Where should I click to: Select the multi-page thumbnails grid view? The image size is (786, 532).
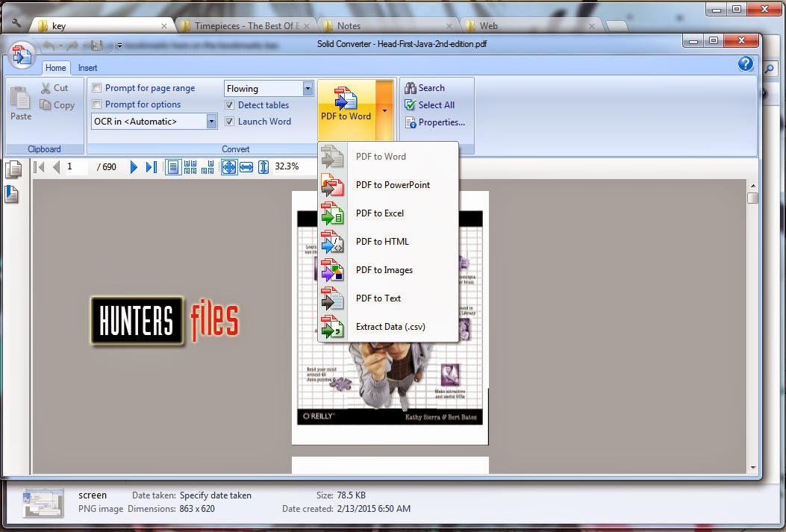tap(190, 167)
